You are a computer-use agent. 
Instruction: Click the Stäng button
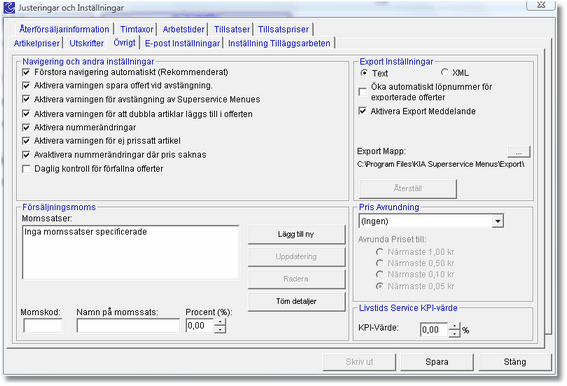pos(515,362)
